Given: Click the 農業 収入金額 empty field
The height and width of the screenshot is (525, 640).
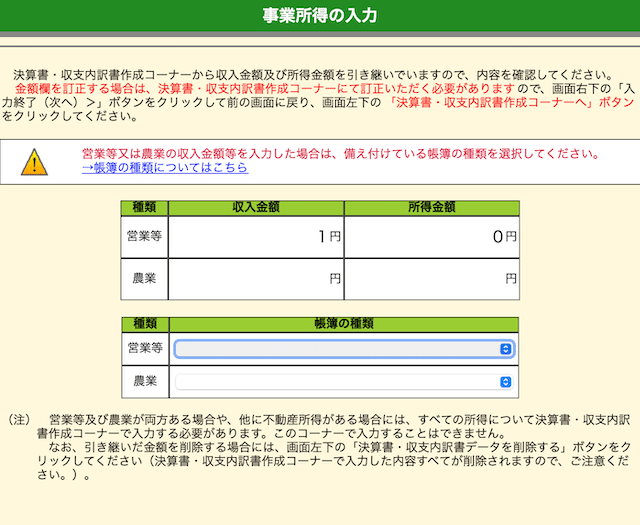Looking at the screenshot, I should point(256,279).
